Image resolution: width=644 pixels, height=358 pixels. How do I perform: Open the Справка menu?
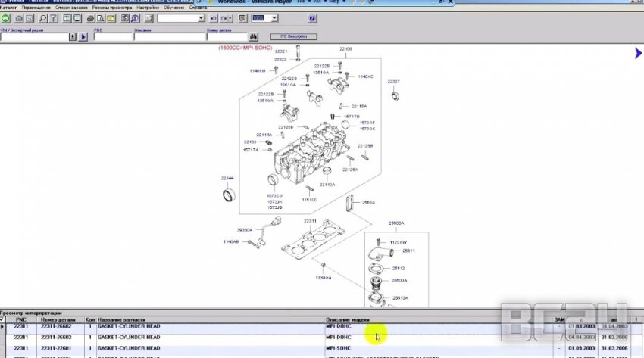pyautogui.click(x=198, y=7)
